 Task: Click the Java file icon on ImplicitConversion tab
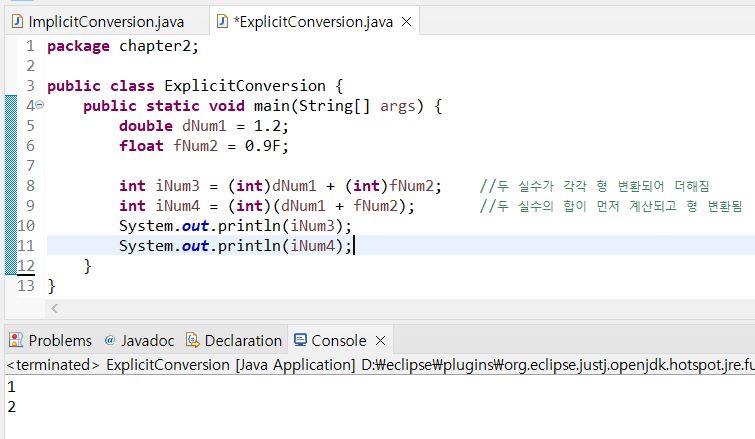(17, 21)
